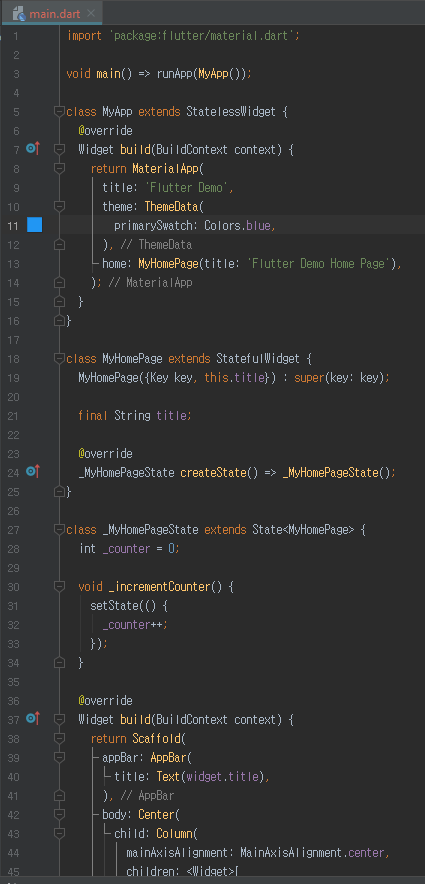This screenshot has width=425, height=884.
Task: Click the 'Flutter Demo' string on line 9
Action: pyautogui.click(x=187, y=188)
